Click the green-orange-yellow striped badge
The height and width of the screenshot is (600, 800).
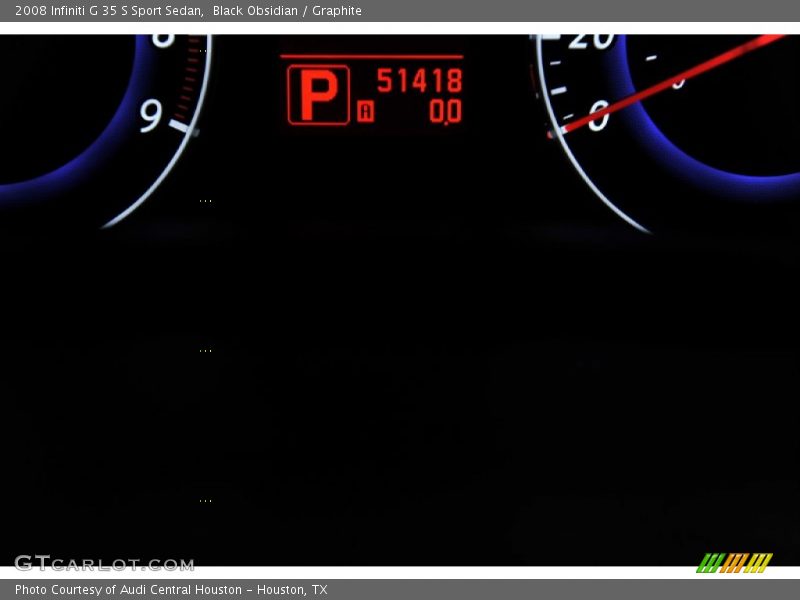(735, 563)
